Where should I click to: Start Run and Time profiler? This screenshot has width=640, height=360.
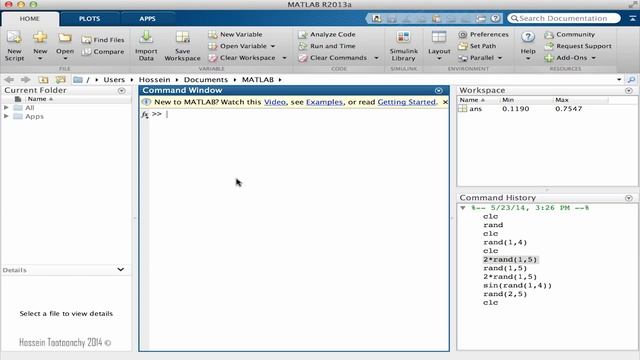[327, 46]
